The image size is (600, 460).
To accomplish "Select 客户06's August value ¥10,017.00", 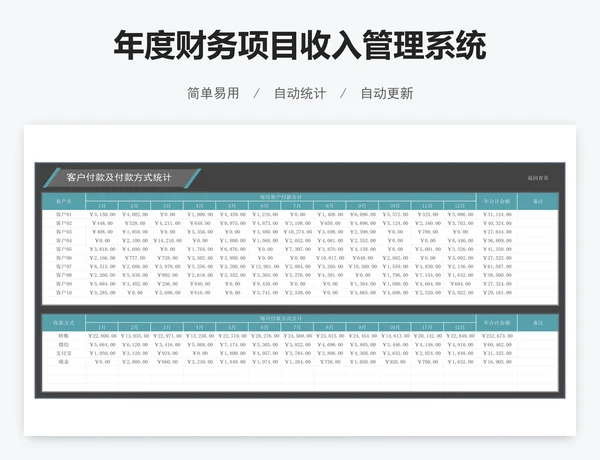I will [x=330, y=258].
